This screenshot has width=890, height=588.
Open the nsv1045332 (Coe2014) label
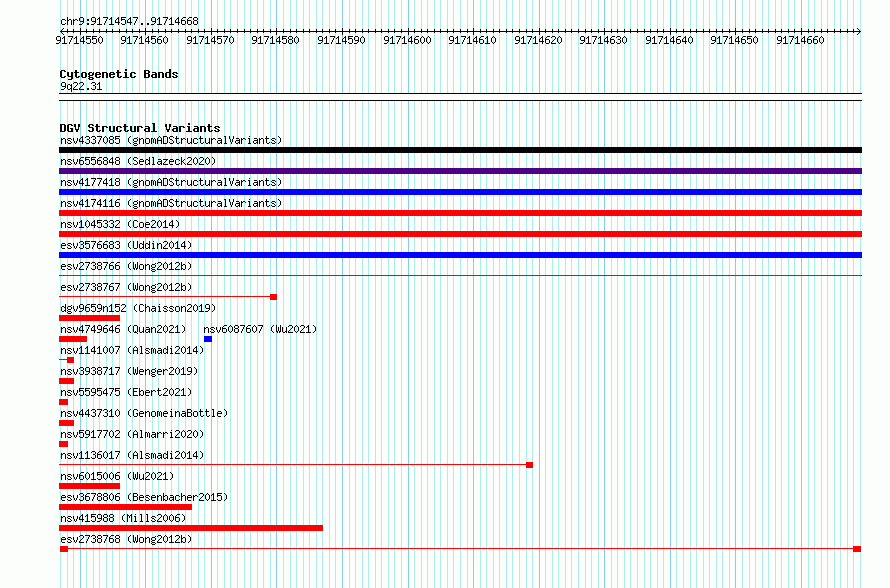(120, 224)
